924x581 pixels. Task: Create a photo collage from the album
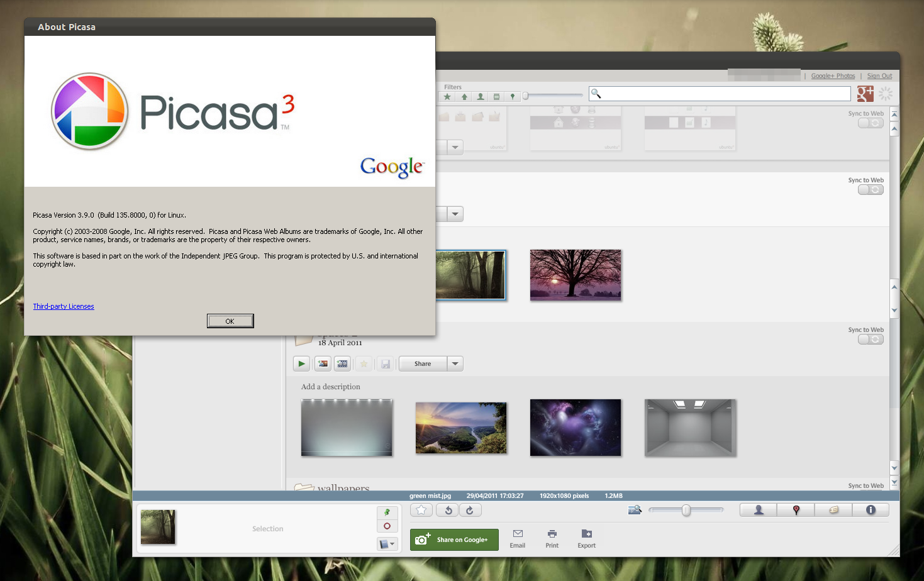tap(323, 363)
